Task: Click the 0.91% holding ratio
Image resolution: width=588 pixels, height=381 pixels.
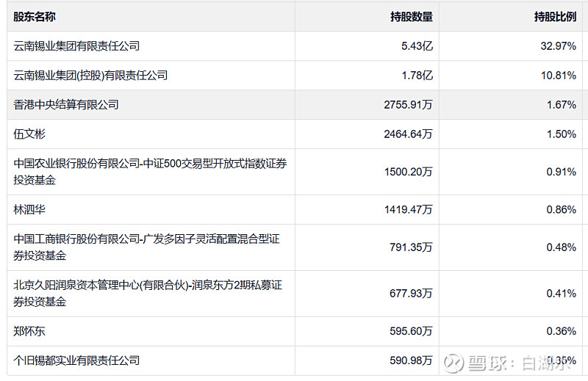Action: 562,172
